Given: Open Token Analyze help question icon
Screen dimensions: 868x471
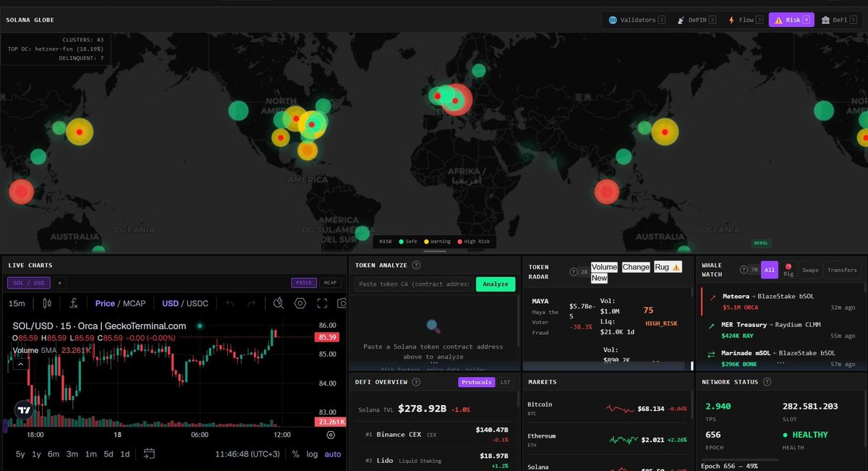Looking at the screenshot, I should pyautogui.click(x=416, y=266).
